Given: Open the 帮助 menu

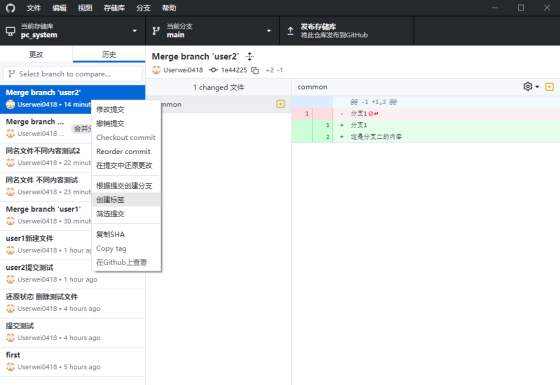Looking at the screenshot, I should pos(169,8).
